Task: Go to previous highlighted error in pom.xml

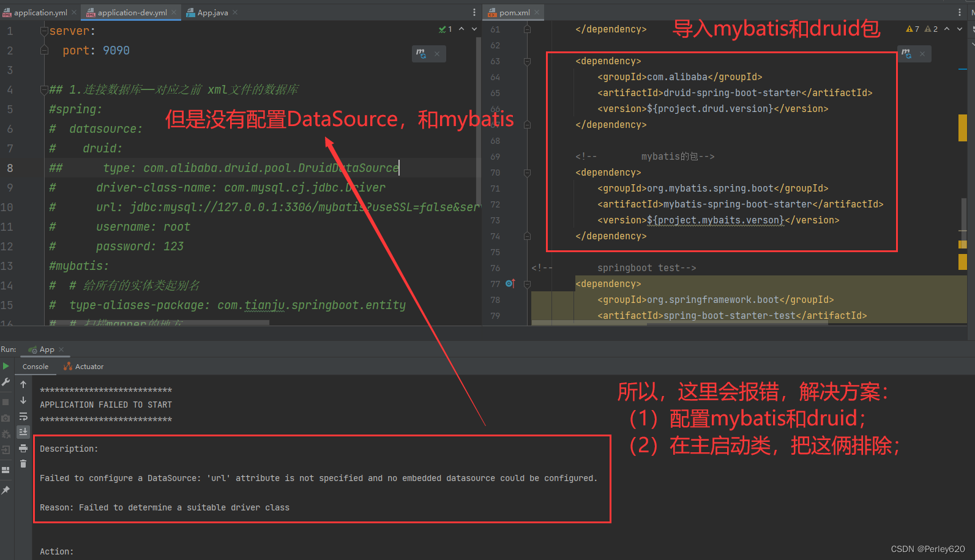Action: pyautogui.click(x=947, y=29)
